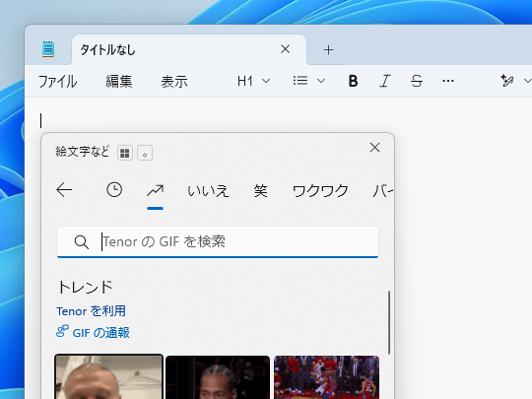Open the ファイル menu
Viewport: 532px width, 399px height.
(57, 82)
